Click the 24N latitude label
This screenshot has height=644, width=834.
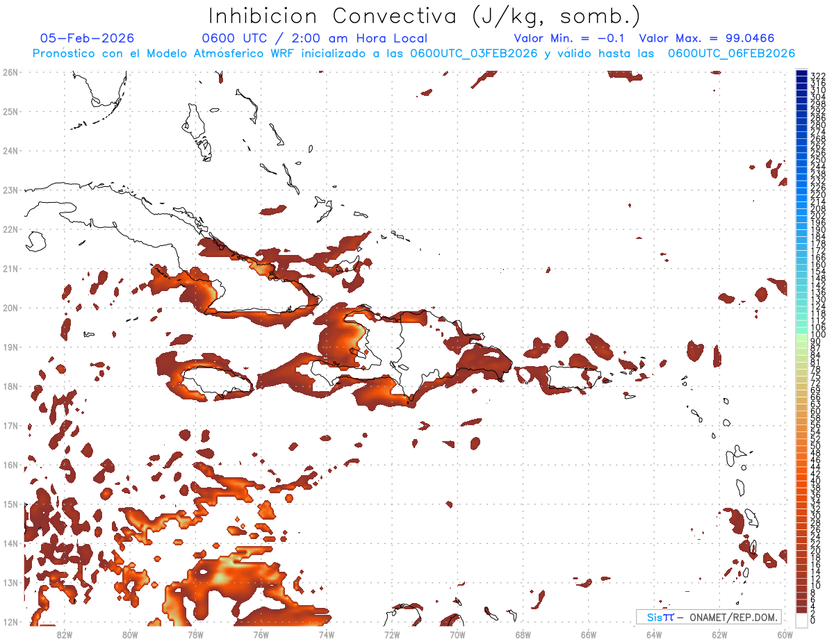coord(10,151)
